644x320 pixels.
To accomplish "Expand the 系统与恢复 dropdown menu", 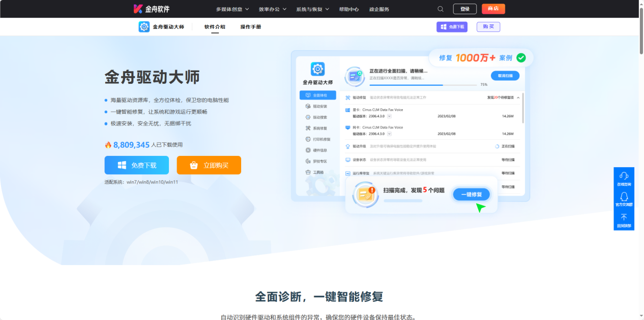I will pos(313,9).
